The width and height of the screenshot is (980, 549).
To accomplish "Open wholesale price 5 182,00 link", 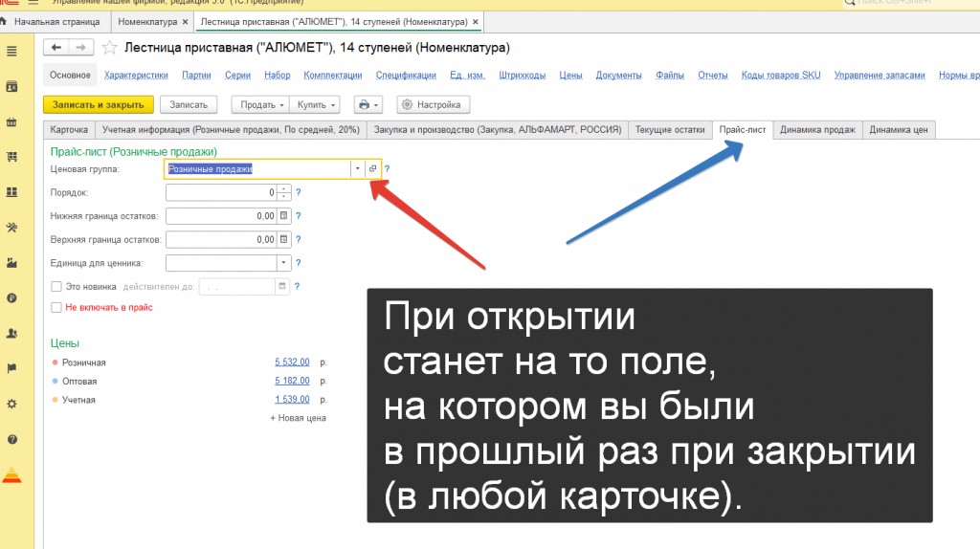I will (x=292, y=381).
